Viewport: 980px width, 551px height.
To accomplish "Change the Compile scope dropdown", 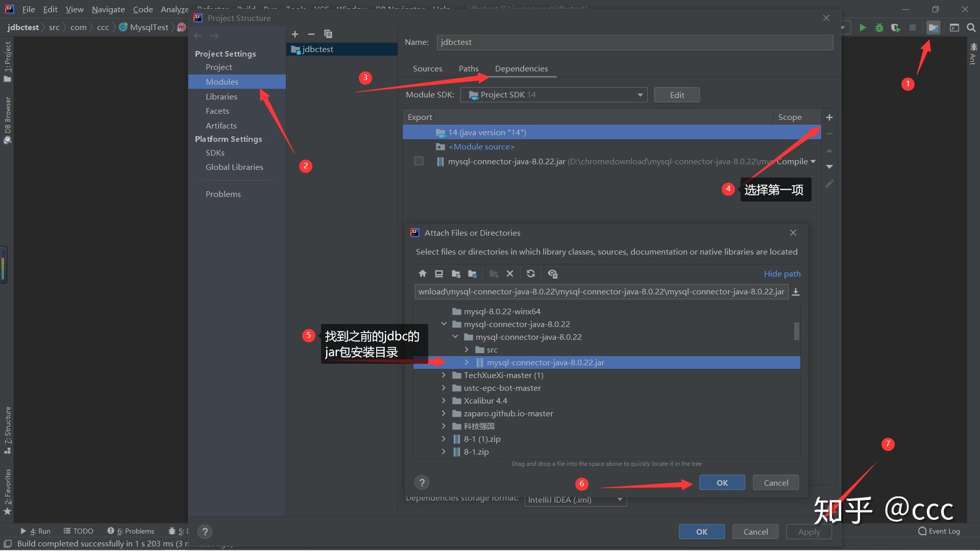I will point(796,162).
